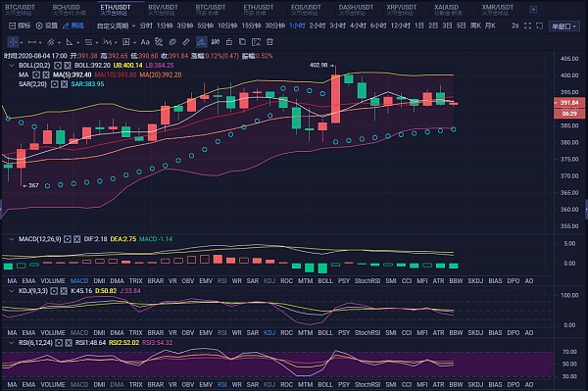Select the crosshair cursor tool

coord(13,42)
